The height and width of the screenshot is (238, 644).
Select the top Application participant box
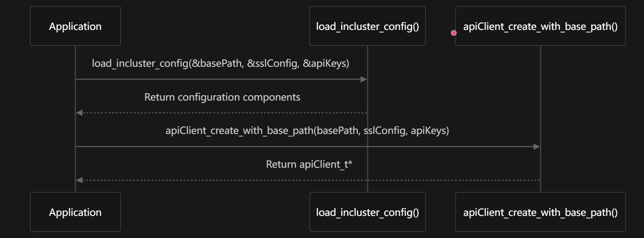pos(75,26)
